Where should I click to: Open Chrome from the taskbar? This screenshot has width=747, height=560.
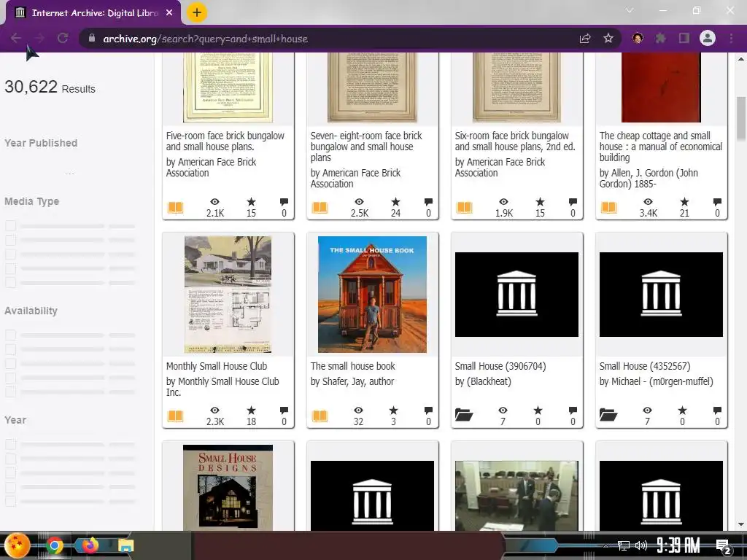(54, 545)
